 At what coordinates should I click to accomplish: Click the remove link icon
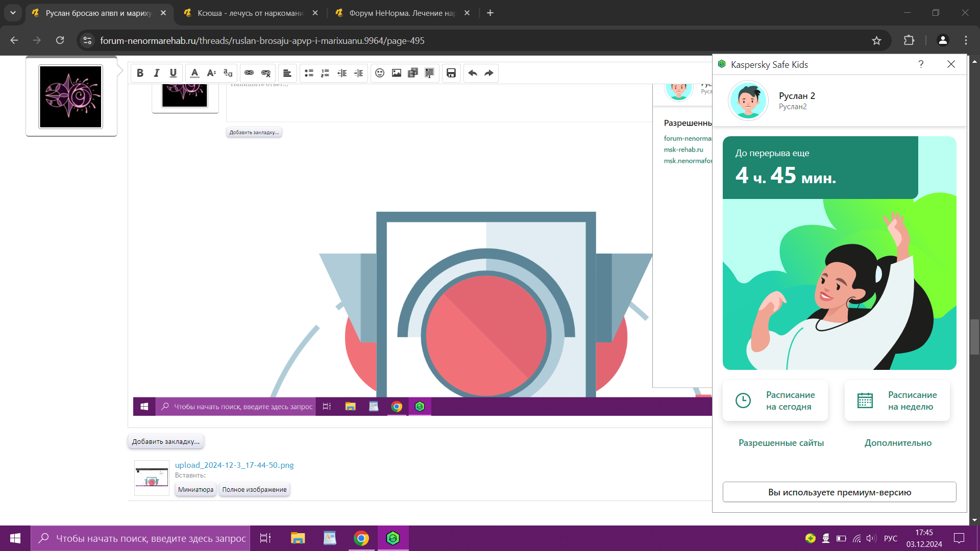[266, 73]
